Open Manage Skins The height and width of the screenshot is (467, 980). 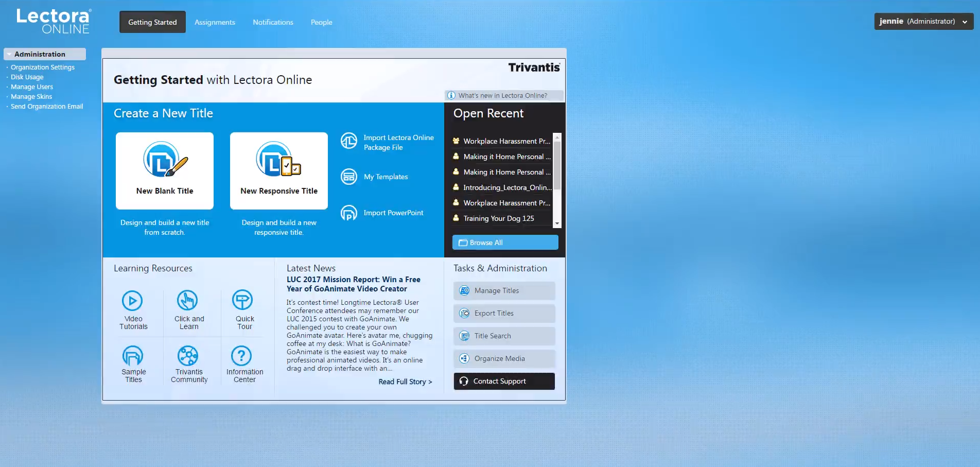pyautogui.click(x=31, y=96)
